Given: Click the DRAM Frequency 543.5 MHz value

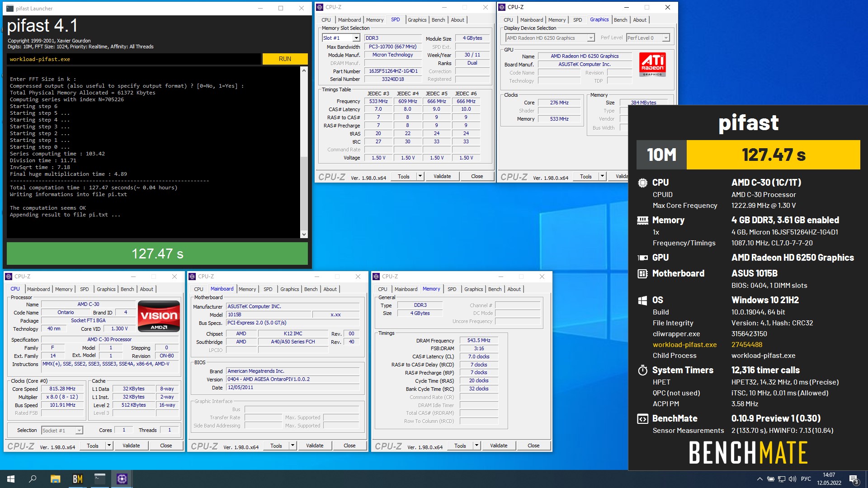Looking at the screenshot, I should pos(479,340).
